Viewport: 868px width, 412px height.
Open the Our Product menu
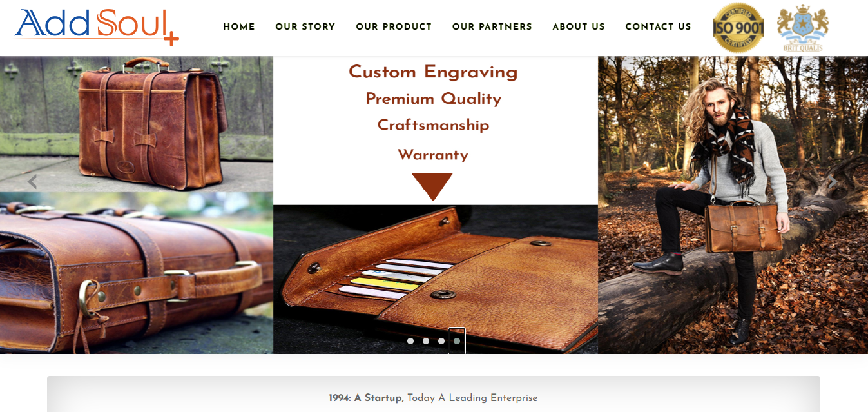click(x=394, y=26)
